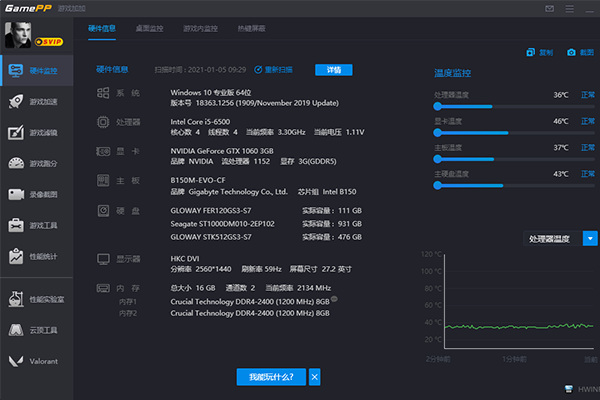Open the Valorant sidebar item
Viewport: 600px width, 400px height.
click(37, 361)
